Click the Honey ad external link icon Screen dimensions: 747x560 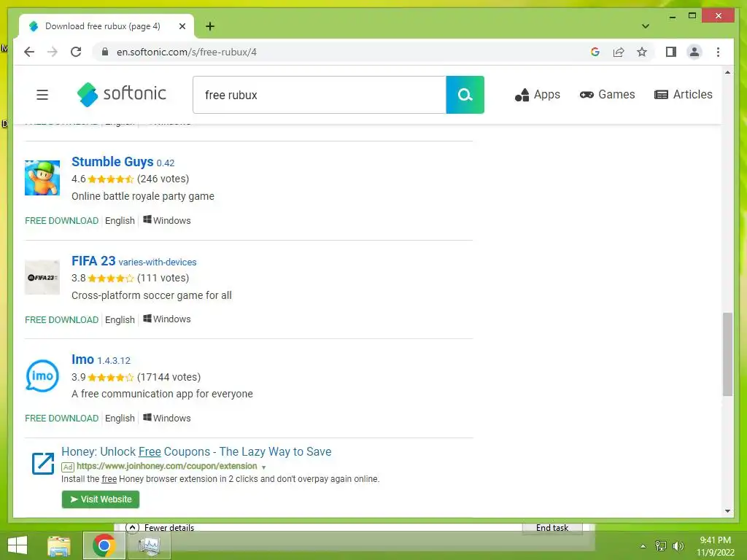click(x=43, y=463)
